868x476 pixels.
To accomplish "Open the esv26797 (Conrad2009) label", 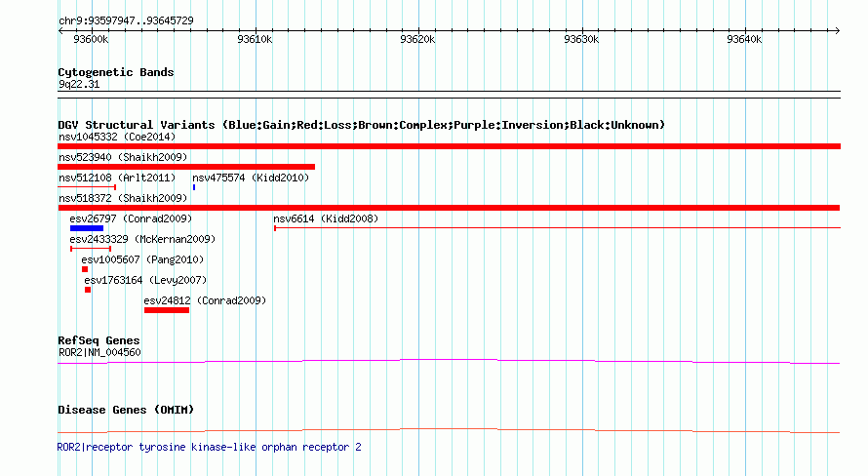I will 131,218.
